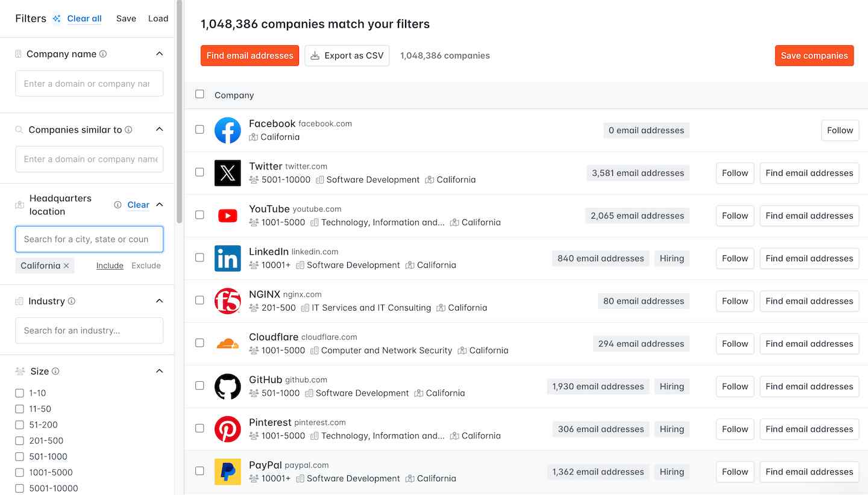The height and width of the screenshot is (495, 868).
Task: Click the Size info icon
Action: click(x=55, y=371)
